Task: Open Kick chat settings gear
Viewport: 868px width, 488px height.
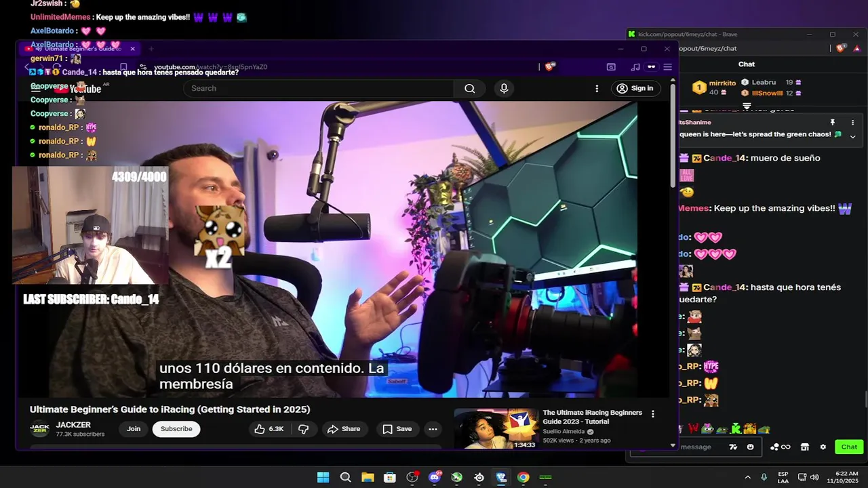Action: [x=823, y=447]
